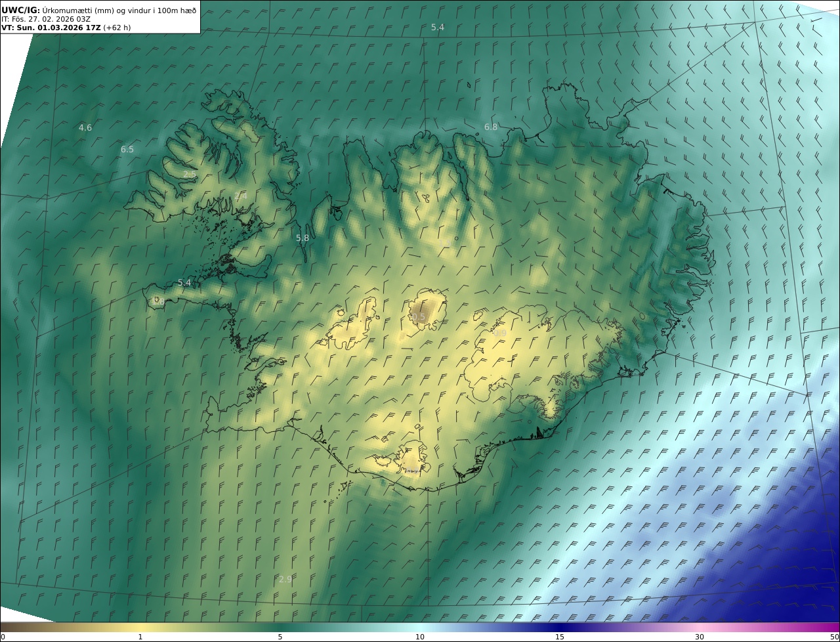Click the "30" tick on the color scale
This screenshot has height=642, width=840.
click(700, 637)
